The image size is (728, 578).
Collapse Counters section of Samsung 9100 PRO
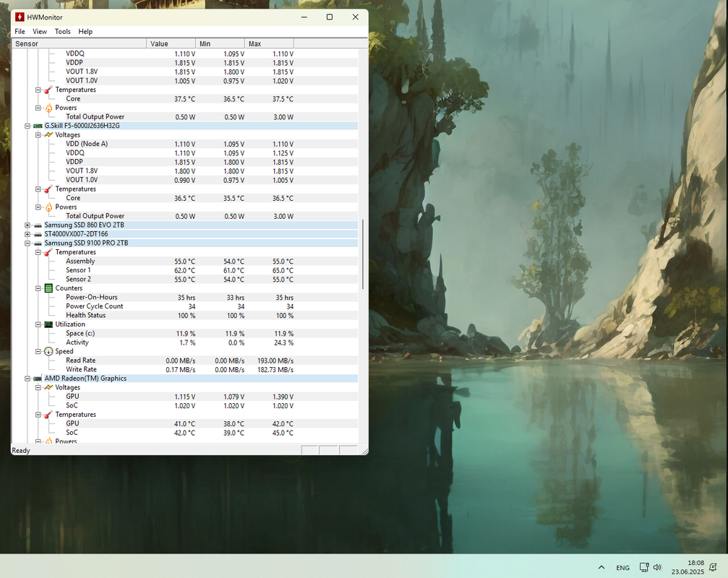[38, 288]
